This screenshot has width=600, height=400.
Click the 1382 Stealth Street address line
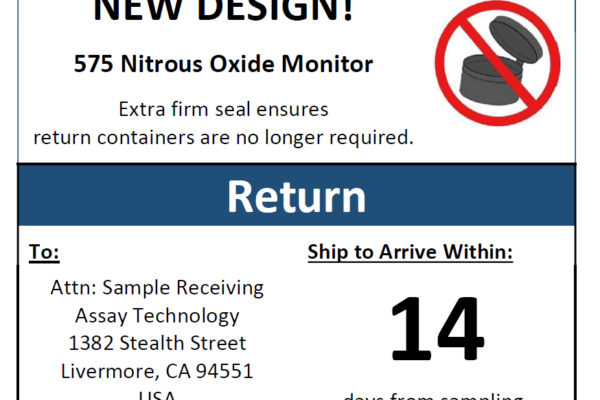pyautogui.click(x=157, y=343)
